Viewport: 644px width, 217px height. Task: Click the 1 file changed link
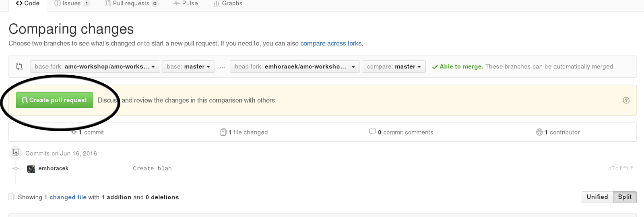(x=244, y=132)
